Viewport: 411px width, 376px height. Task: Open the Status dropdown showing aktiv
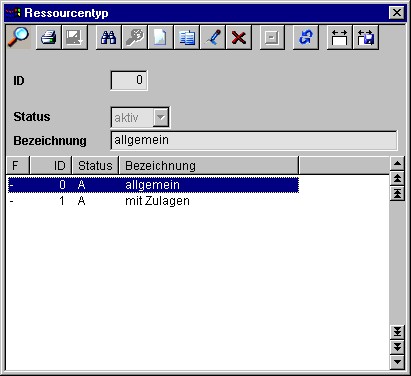(x=161, y=117)
